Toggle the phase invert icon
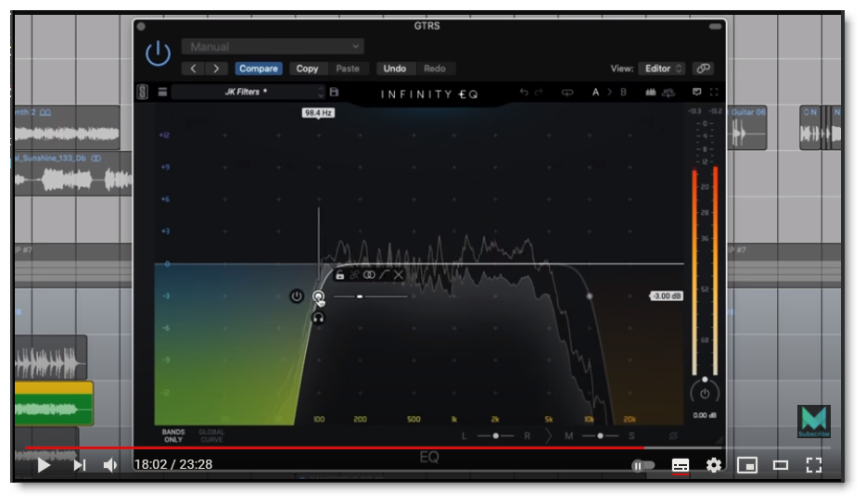This screenshot has width=866, height=504. point(673,436)
